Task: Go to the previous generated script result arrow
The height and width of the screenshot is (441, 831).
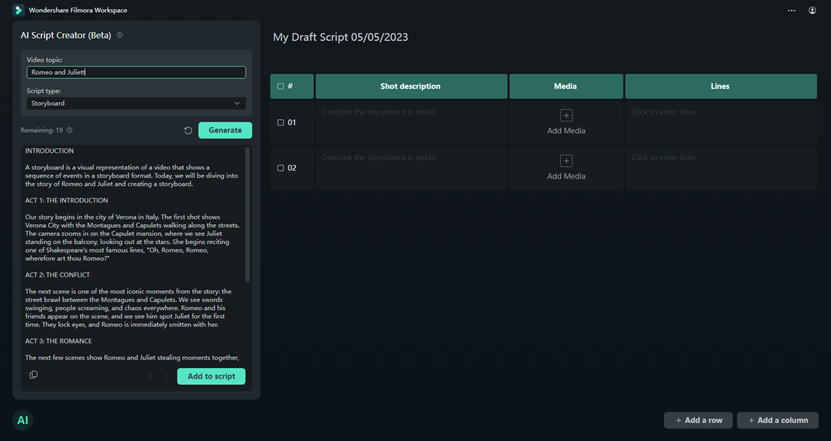Action: tap(150, 376)
